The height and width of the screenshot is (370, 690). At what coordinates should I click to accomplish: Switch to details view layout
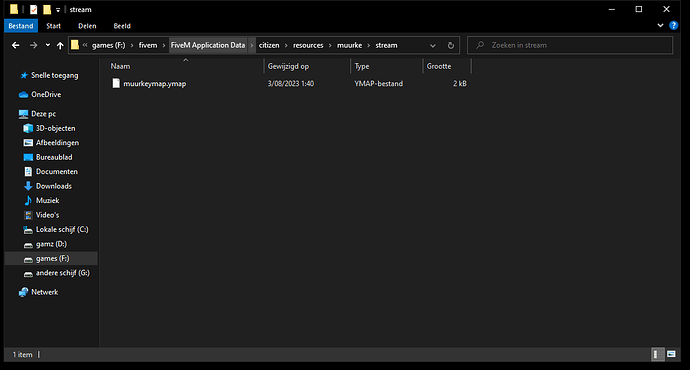click(x=657, y=354)
